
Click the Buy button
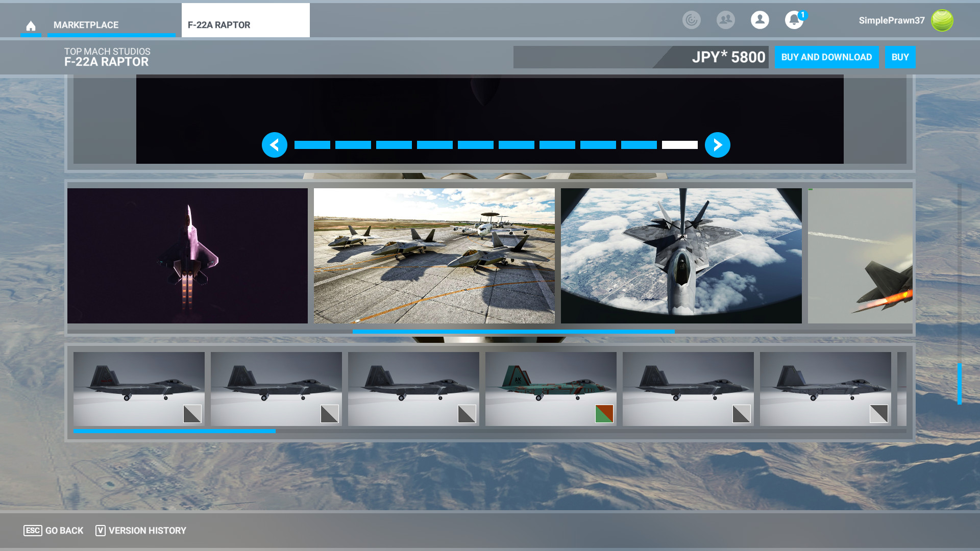tap(900, 57)
